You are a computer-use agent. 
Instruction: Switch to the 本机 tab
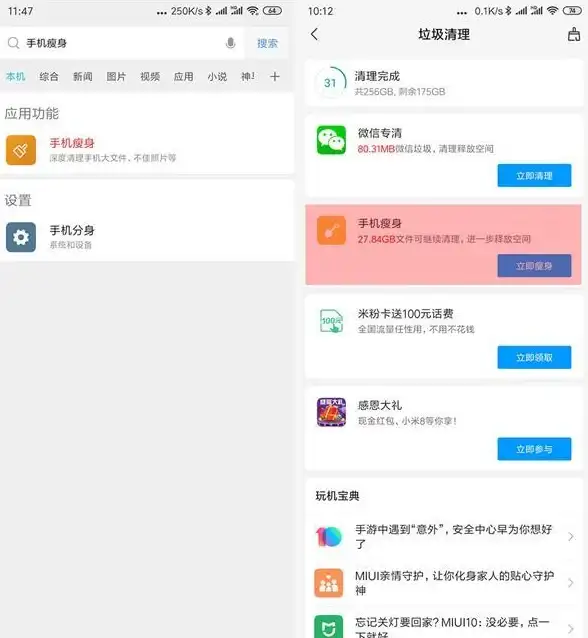tap(15, 76)
